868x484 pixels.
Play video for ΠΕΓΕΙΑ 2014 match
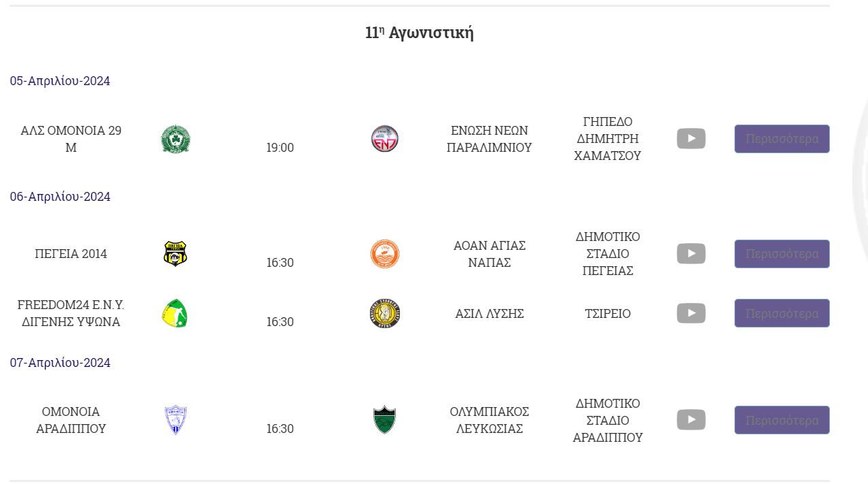691,254
